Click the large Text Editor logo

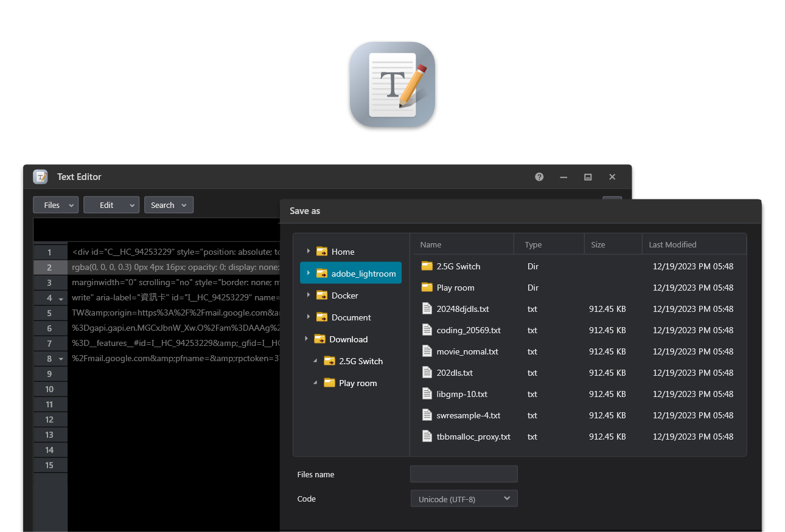click(392, 85)
